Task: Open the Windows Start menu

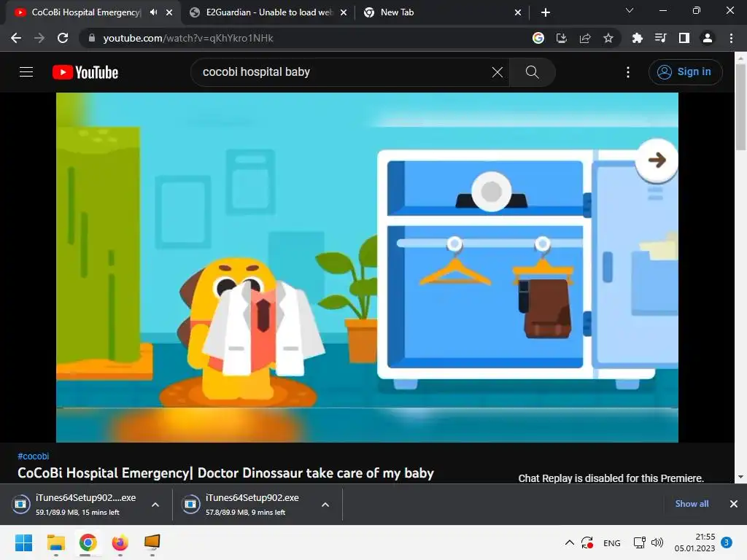Action: point(23,542)
